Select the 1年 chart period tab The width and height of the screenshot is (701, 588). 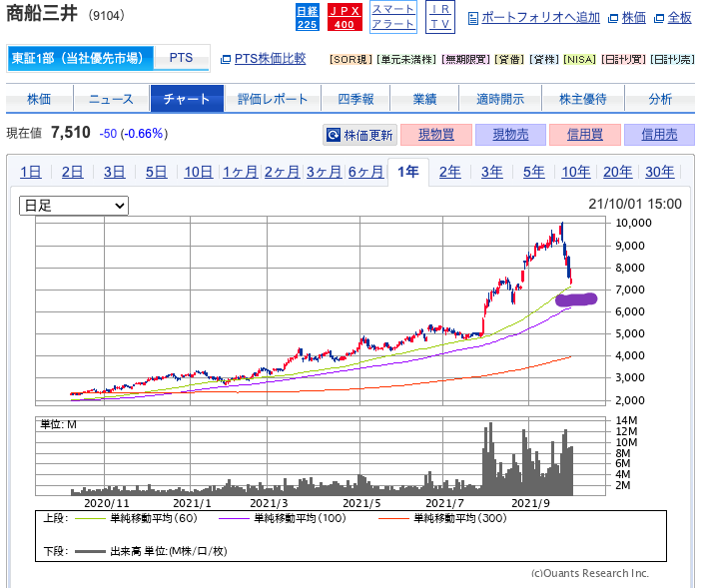click(408, 172)
